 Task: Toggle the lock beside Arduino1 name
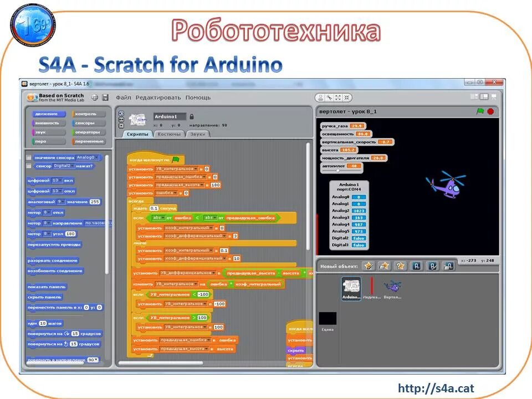click(192, 116)
